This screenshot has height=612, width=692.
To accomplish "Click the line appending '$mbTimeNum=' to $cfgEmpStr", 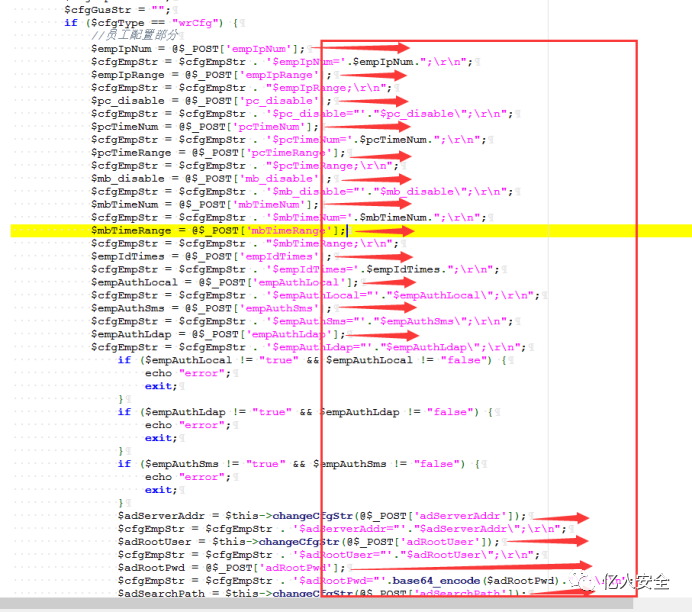I will [x=288, y=218].
